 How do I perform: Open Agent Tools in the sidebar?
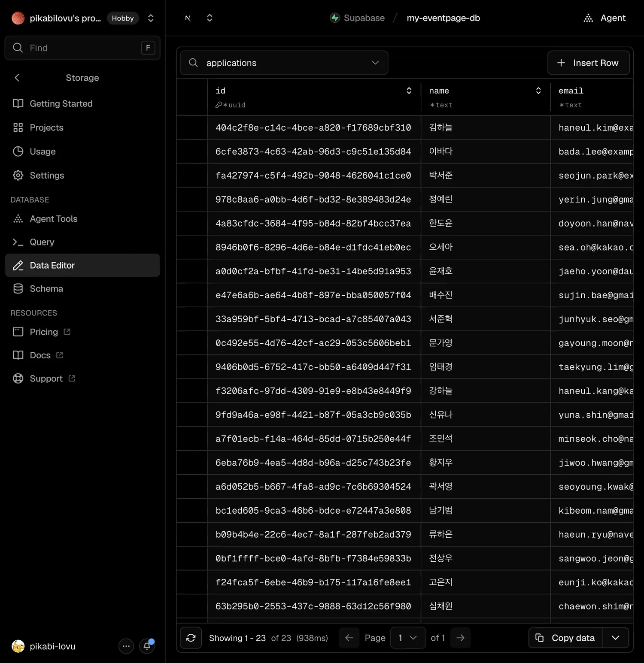click(82, 219)
